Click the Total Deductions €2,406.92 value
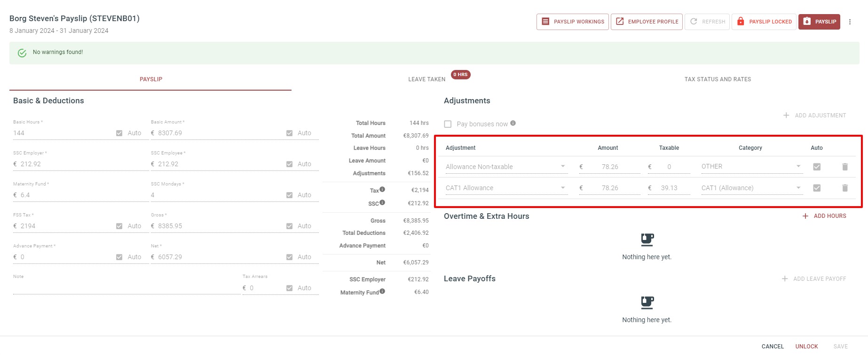Viewport: 868px width, 355px height. coord(416,233)
